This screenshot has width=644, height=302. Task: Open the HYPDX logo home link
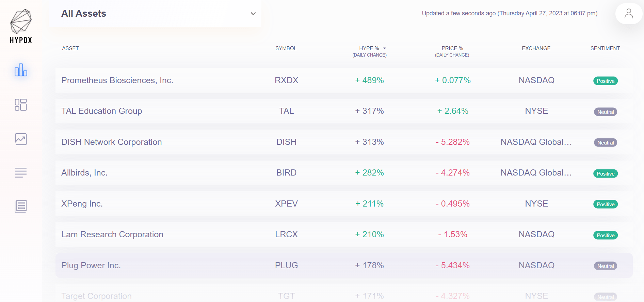point(21,26)
